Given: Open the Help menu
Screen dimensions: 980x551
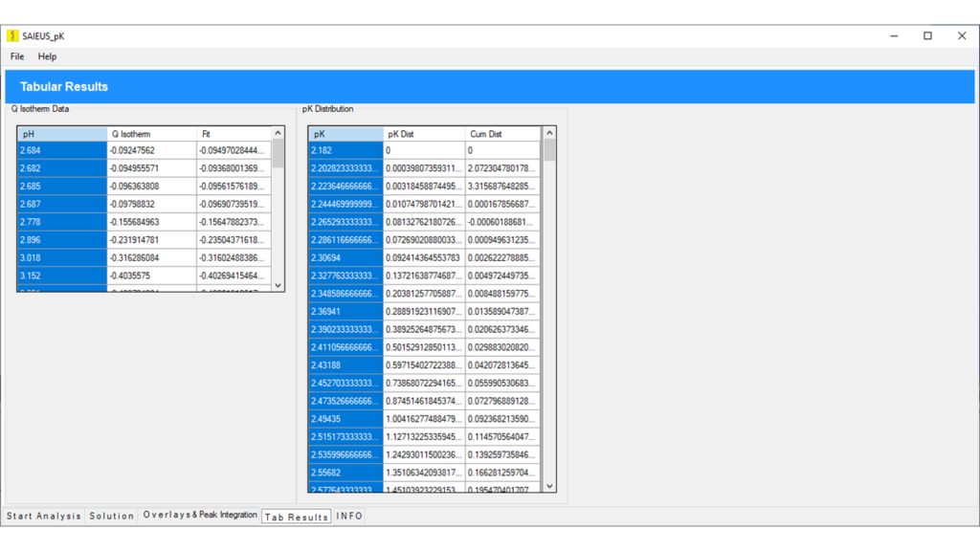Looking at the screenshot, I should (x=47, y=56).
